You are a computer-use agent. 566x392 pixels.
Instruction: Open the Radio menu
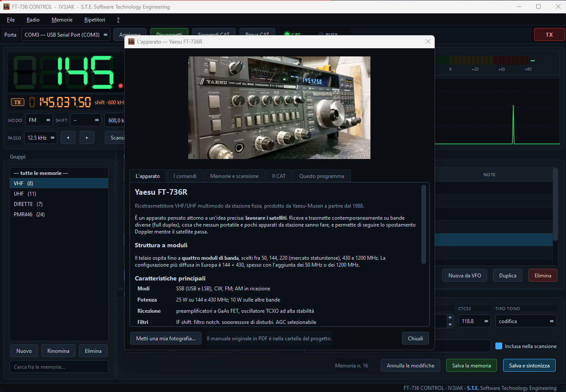pyautogui.click(x=33, y=20)
